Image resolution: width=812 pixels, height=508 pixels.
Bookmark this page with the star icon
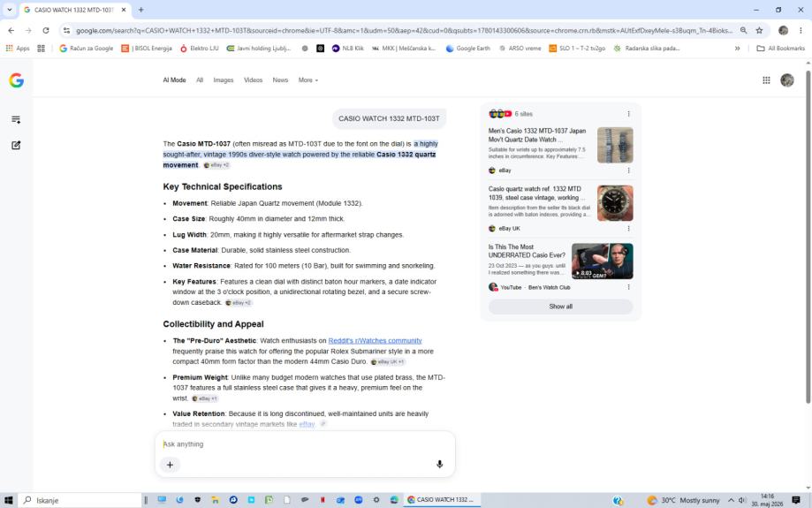click(759, 31)
